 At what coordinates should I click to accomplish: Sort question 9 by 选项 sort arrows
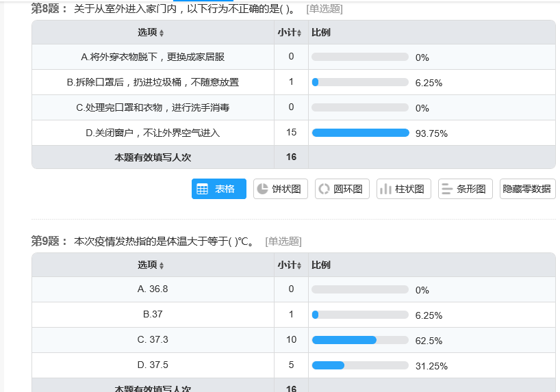[162, 265]
